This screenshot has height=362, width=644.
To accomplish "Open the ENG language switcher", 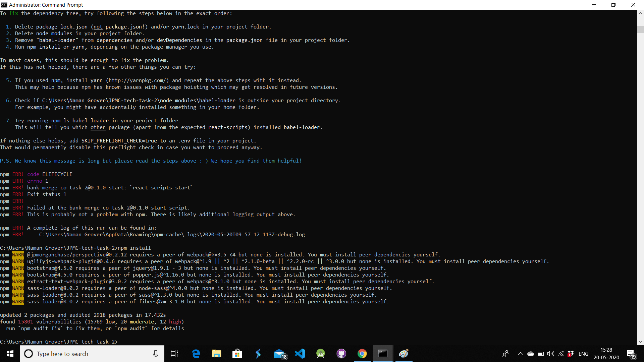I will [x=584, y=354].
